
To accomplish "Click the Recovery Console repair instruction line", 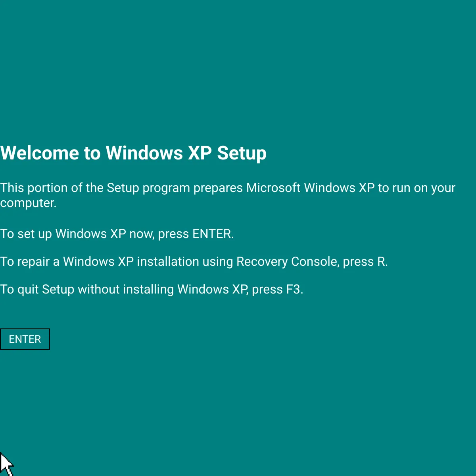I will pos(194,262).
